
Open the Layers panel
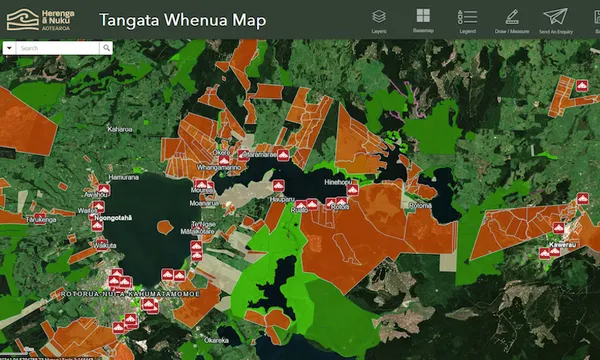tap(379, 21)
